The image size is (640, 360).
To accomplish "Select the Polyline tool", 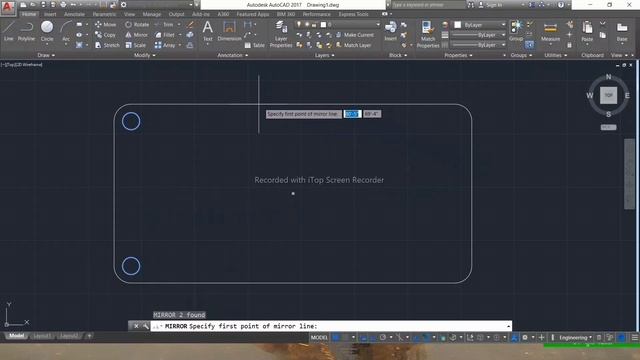I will [26, 31].
